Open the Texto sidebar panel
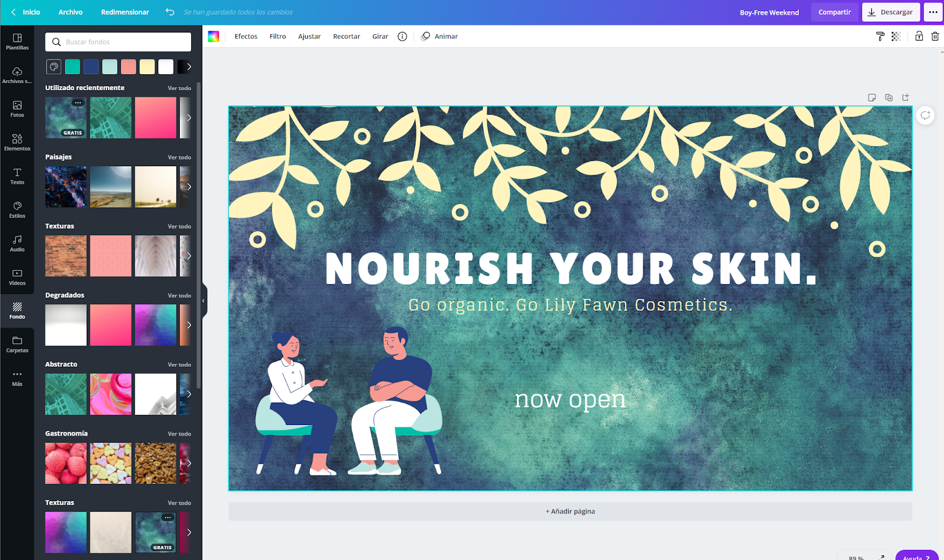The width and height of the screenshot is (944, 560). click(17, 176)
